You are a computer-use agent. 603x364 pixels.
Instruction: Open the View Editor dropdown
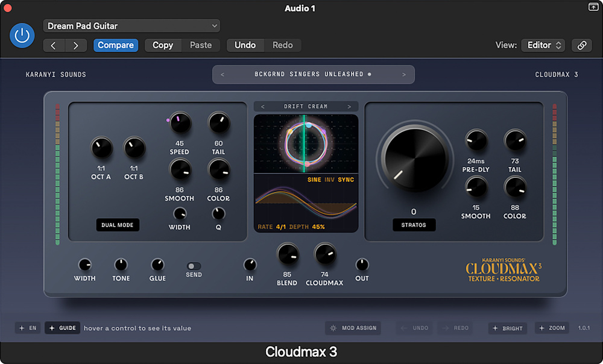pos(543,45)
